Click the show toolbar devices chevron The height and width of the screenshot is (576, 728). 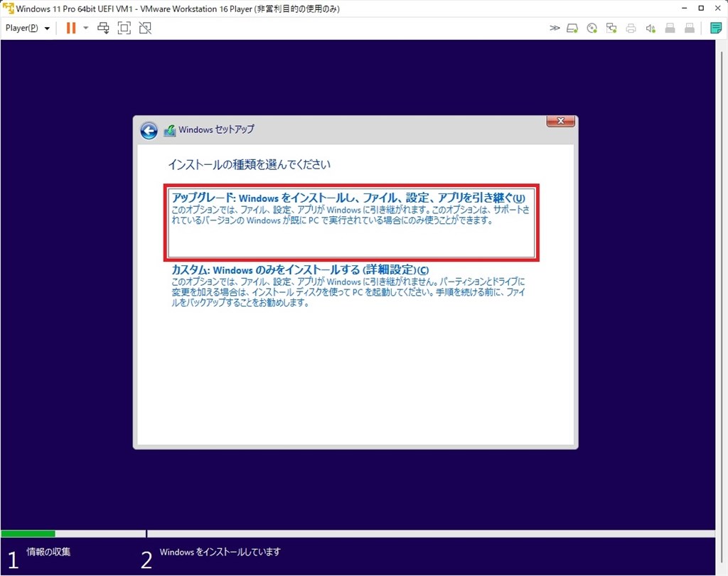pos(555,28)
